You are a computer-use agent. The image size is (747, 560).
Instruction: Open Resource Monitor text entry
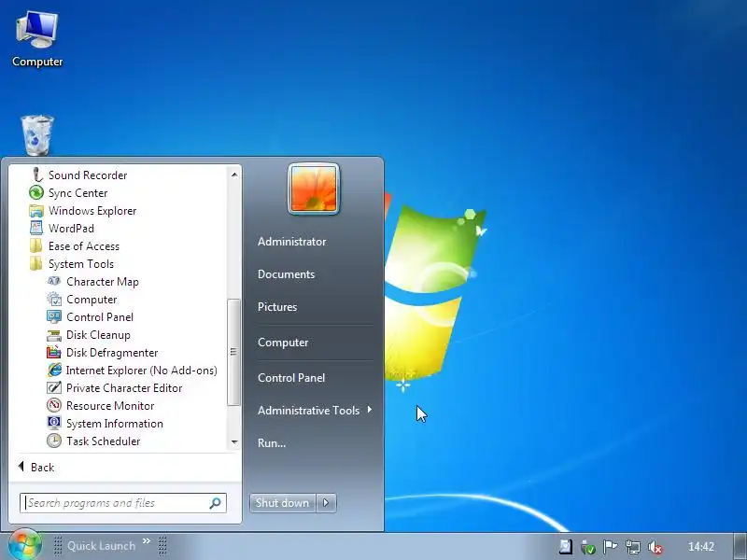click(x=110, y=406)
